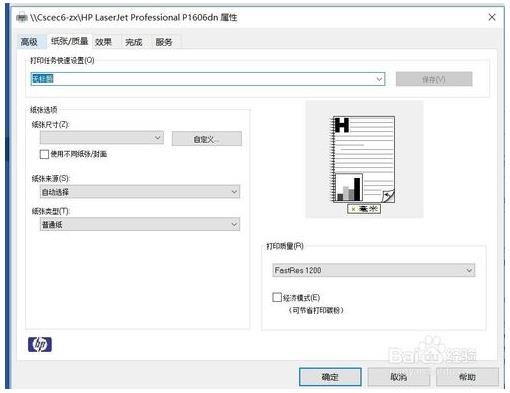The width and height of the screenshot is (510, 393).
Task: Open the 服务 tab
Action: pyautogui.click(x=164, y=42)
